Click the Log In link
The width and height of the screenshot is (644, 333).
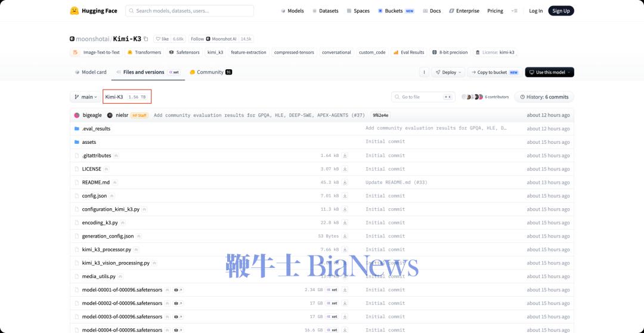click(535, 11)
